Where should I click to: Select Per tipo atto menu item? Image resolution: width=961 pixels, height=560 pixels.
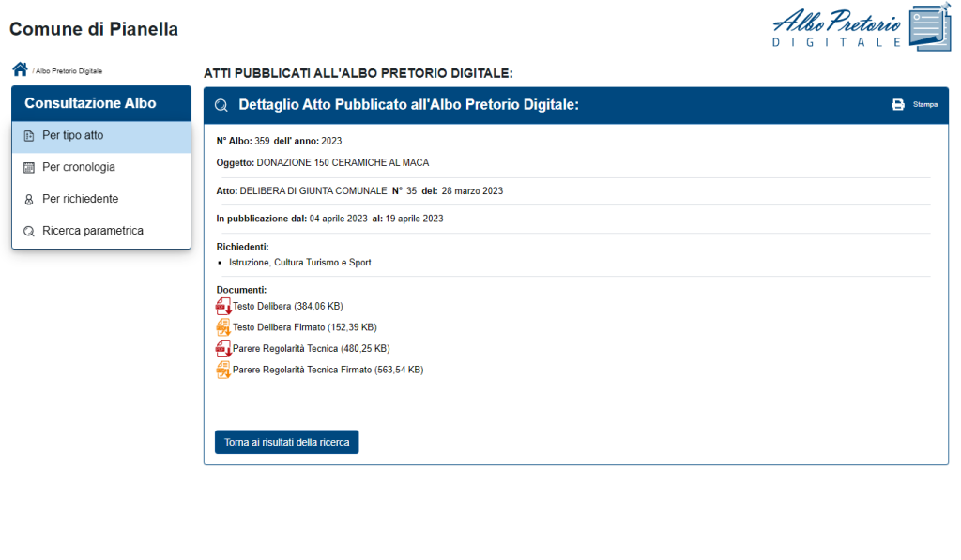(x=101, y=136)
